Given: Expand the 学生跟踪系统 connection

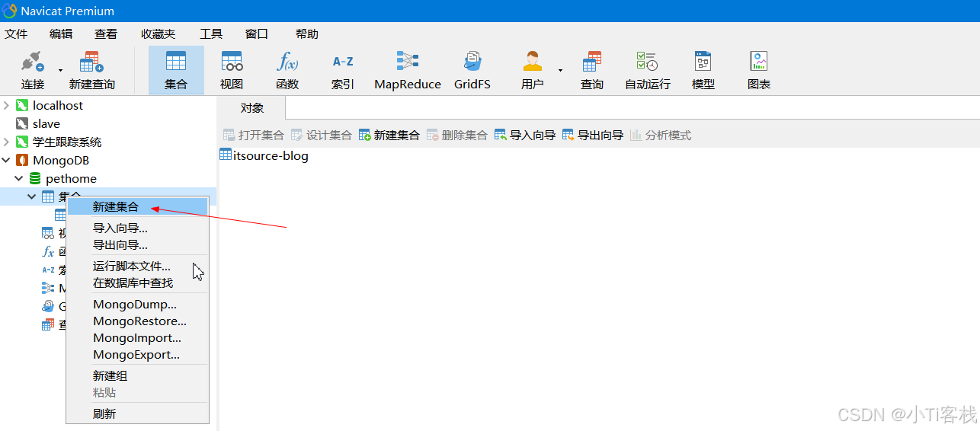Looking at the screenshot, I should pos(6,142).
